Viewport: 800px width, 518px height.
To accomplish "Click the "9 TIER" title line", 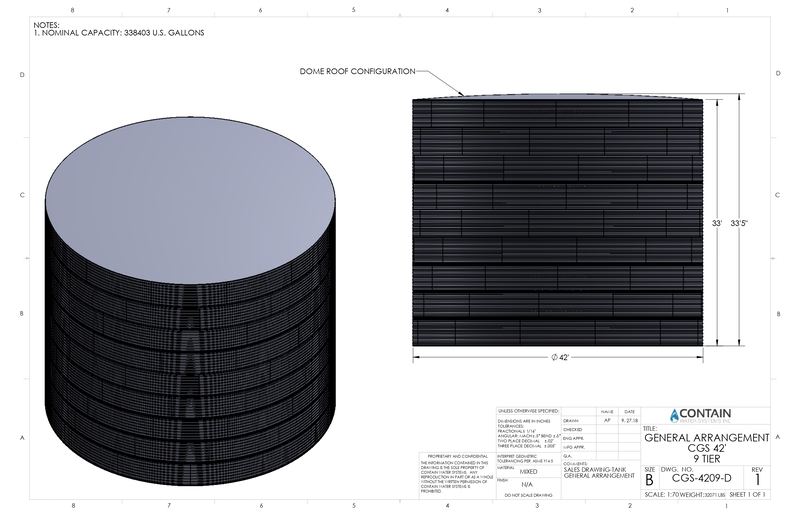I will [707, 459].
